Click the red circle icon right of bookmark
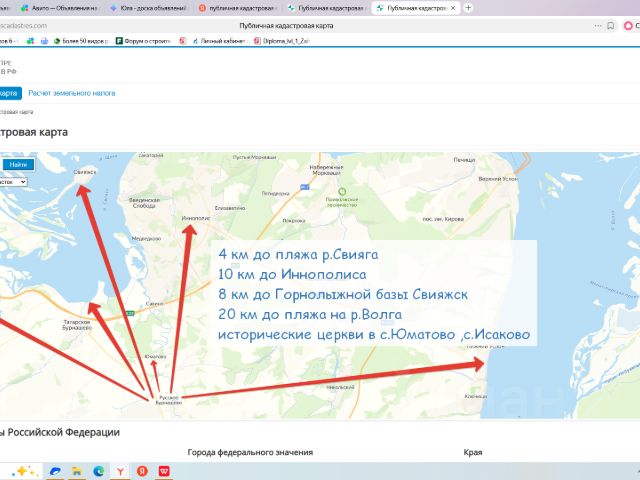This screenshot has width=640, height=480. [628, 26]
